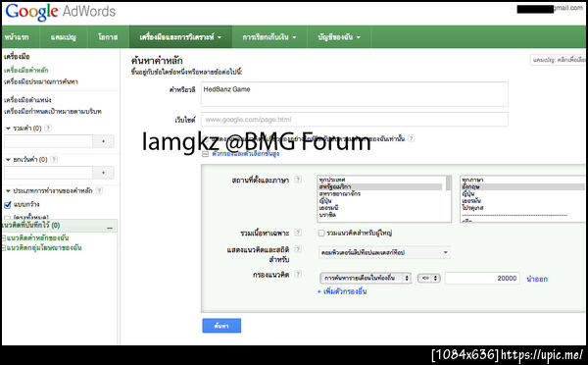Open เครื่องมือตำแหน่ง placement tool link
This screenshot has width=588, height=365.
click(27, 99)
